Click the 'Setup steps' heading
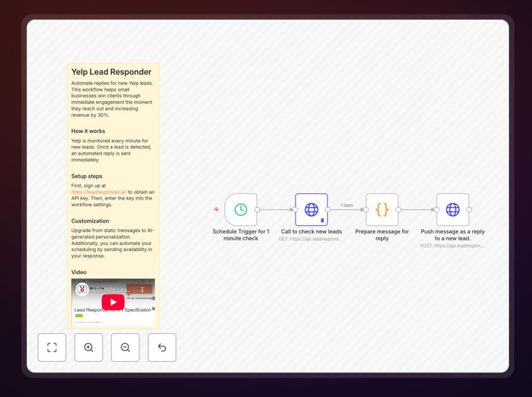 (x=86, y=176)
